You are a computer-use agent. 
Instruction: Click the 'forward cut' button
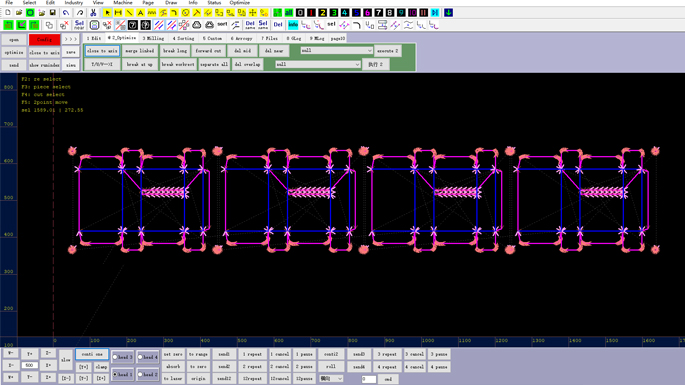tap(208, 51)
